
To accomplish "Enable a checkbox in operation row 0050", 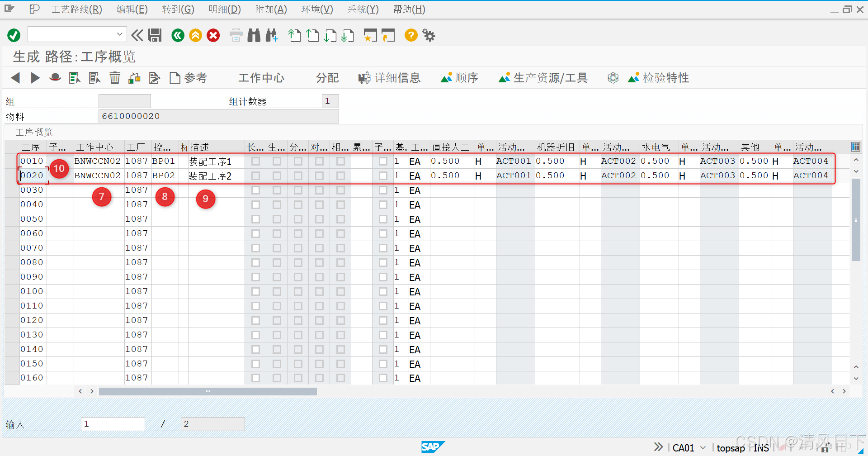I will pos(255,219).
